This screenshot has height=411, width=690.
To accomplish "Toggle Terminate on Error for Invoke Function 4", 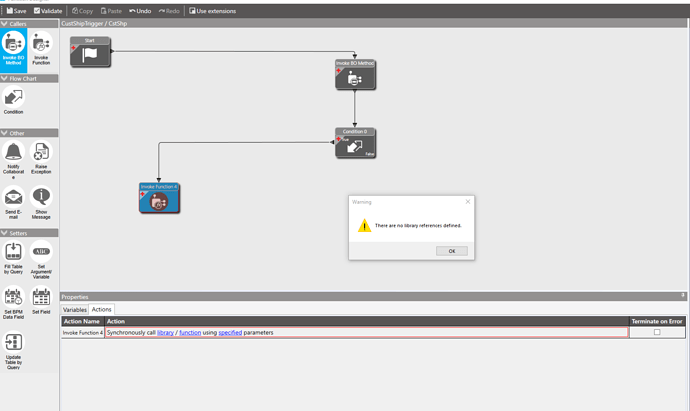I will coord(657,332).
